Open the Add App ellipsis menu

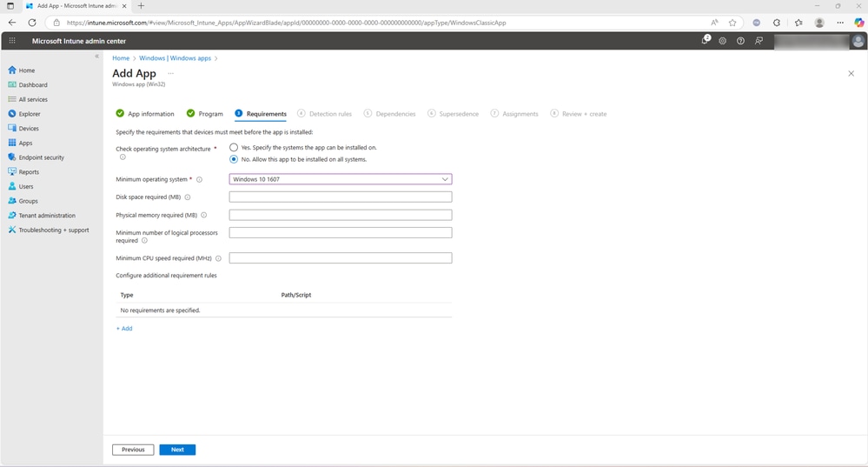tap(170, 73)
